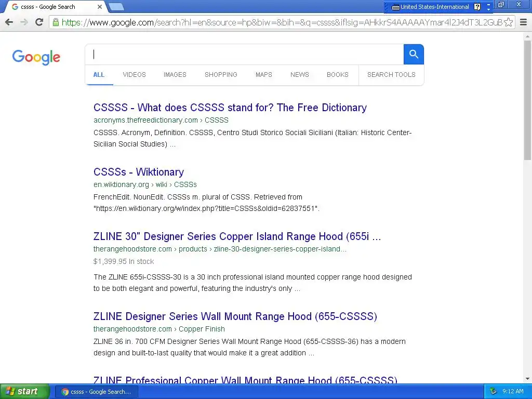This screenshot has width=532, height=399.
Task: Click the blue magnifier search button
Action: tap(414, 54)
